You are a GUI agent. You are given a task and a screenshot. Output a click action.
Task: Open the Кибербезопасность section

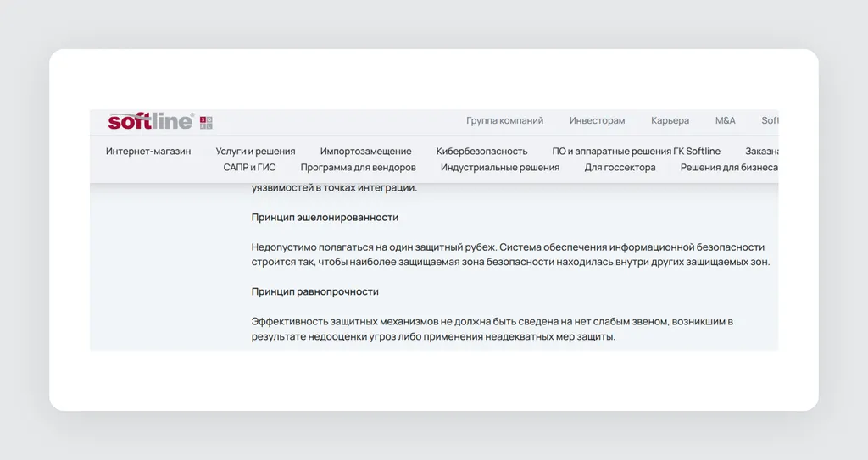point(481,151)
